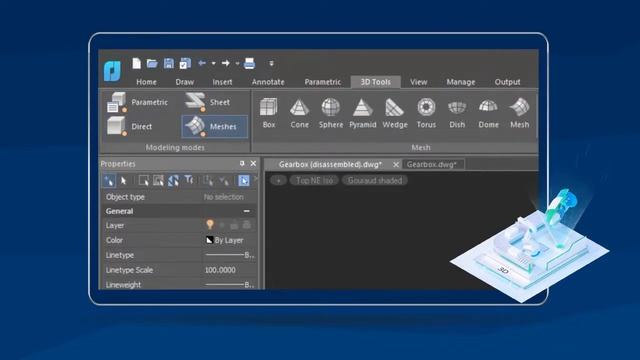Screen dimensions: 640x360
Task: Create a mesh Torus
Action: [x=426, y=113]
